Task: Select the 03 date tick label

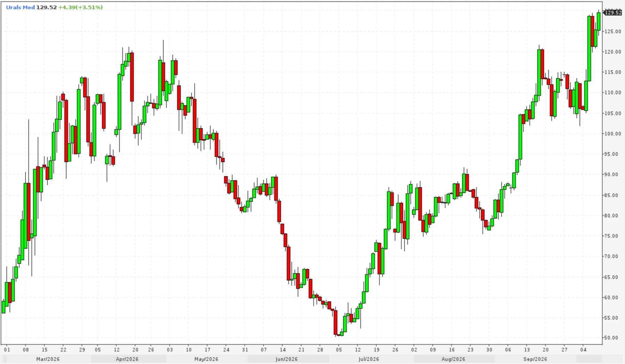Action: pos(170,350)
